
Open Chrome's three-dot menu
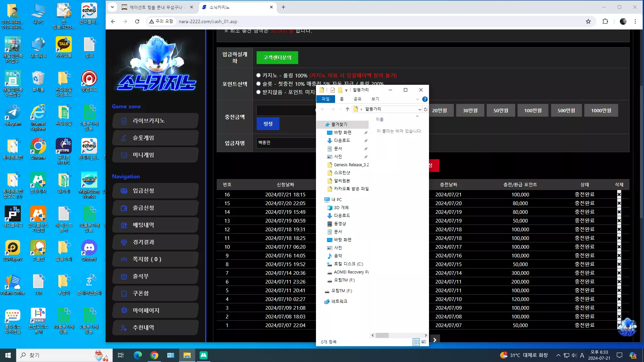(x=635, y=21)
